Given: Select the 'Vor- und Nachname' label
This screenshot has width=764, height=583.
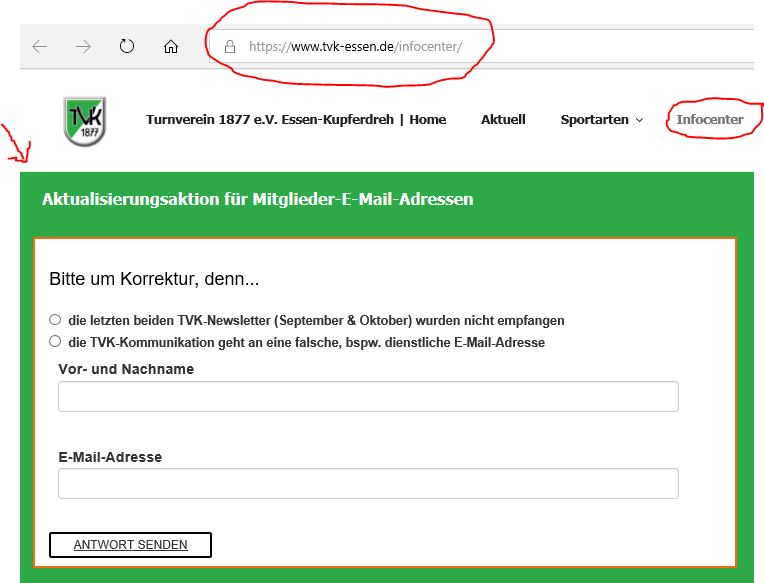Looking at the screenshot, I should click(126, 369).
